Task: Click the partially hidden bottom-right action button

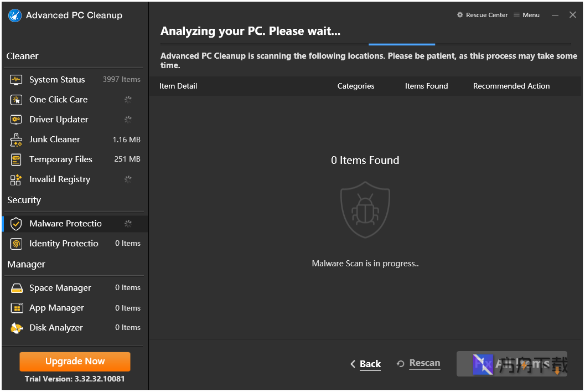Action: click(512, 364)
